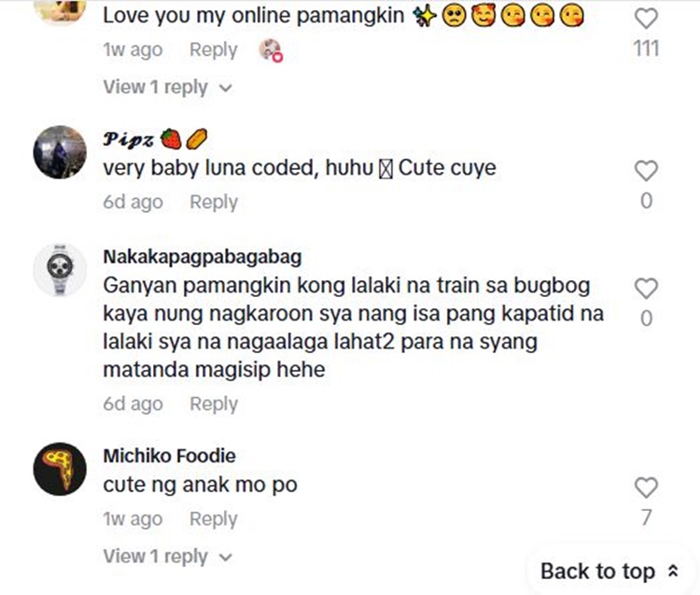Expand 'View 1 reply' under pamangkin comment

pyautogui.click(x=156, y=87)
